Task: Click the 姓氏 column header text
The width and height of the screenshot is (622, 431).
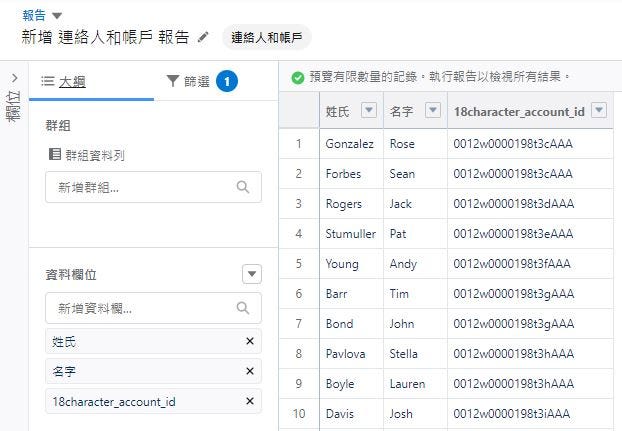Action: [x=337, y=111]
